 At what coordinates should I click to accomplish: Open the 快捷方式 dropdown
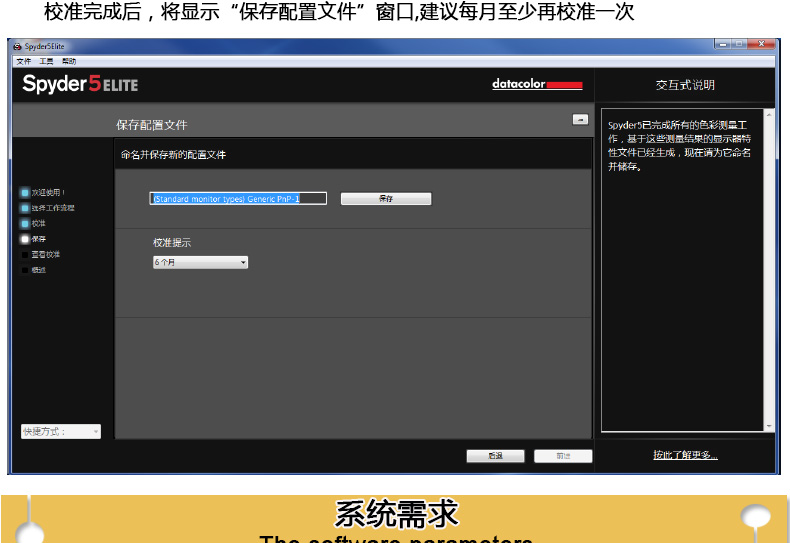point(61,432)
